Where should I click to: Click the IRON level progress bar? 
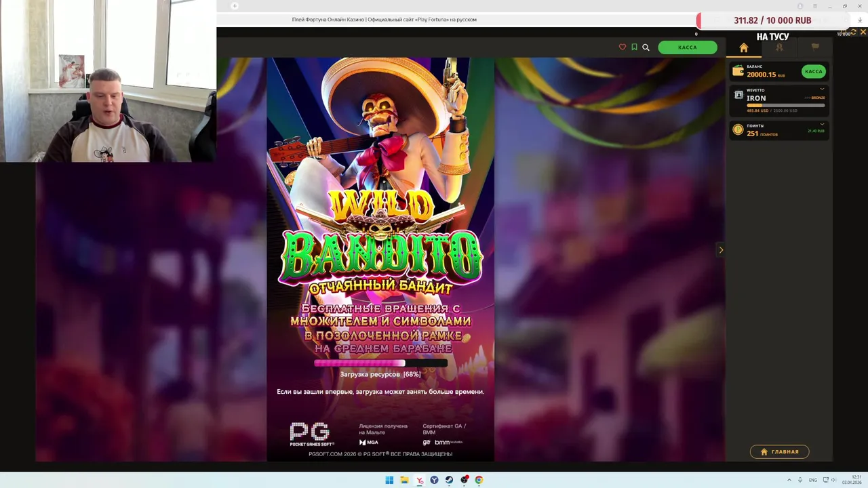click(x=786, y=105)
